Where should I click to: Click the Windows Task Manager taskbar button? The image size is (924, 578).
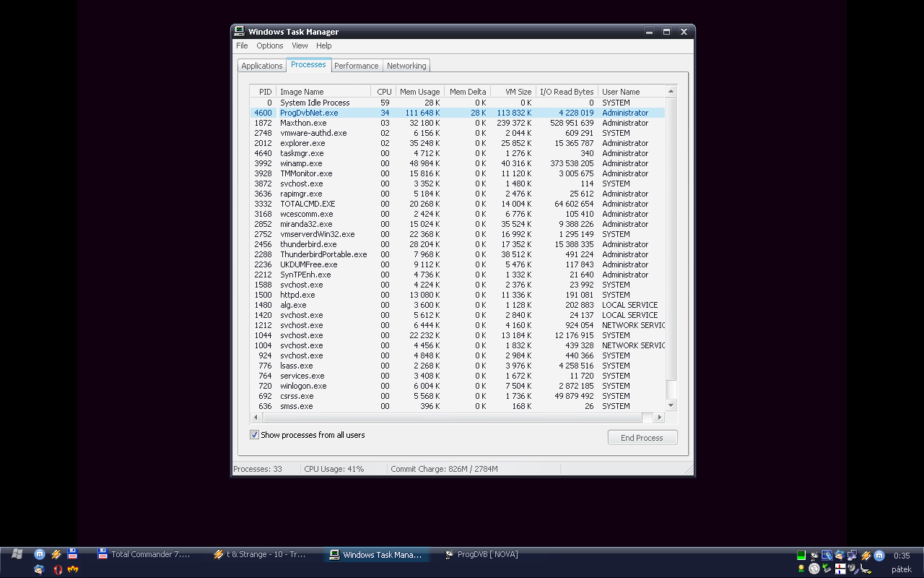[377, 554]
